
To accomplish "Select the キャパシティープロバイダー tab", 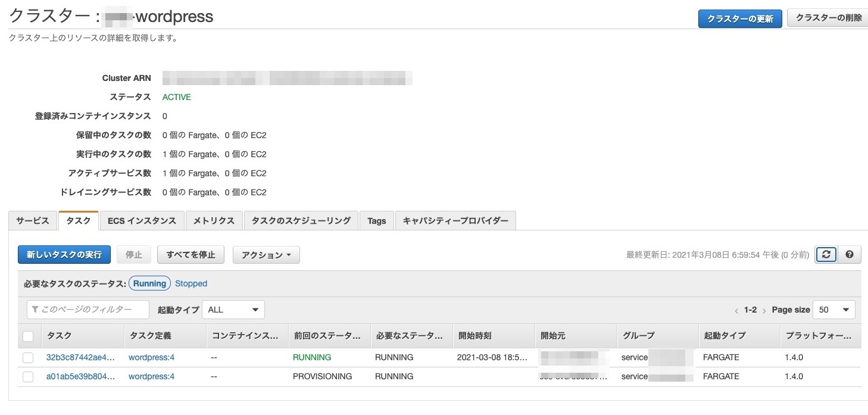I will (x=455, y=221).
